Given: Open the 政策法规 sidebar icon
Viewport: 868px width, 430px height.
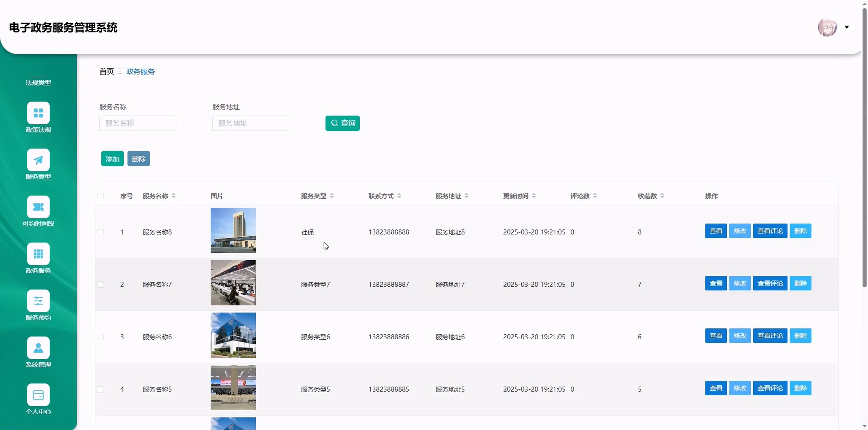Looking at the screenshot, I should coord(38,113).
